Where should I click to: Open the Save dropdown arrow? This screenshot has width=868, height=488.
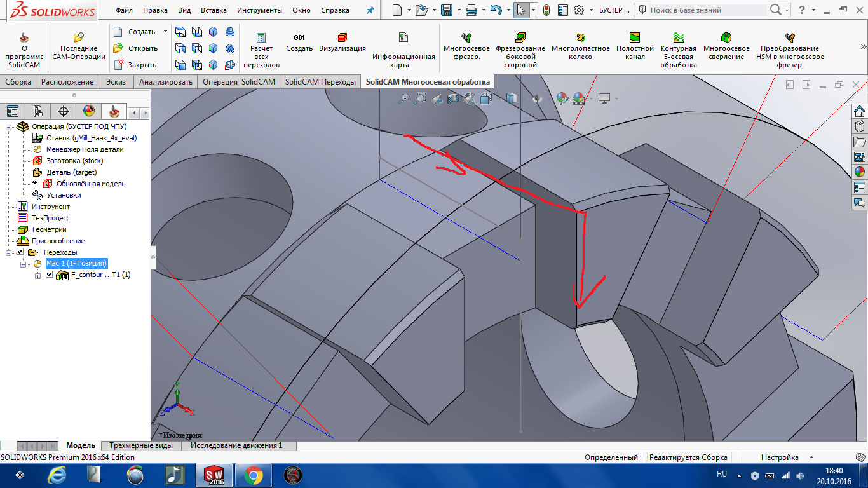click(x=458, y=10)
